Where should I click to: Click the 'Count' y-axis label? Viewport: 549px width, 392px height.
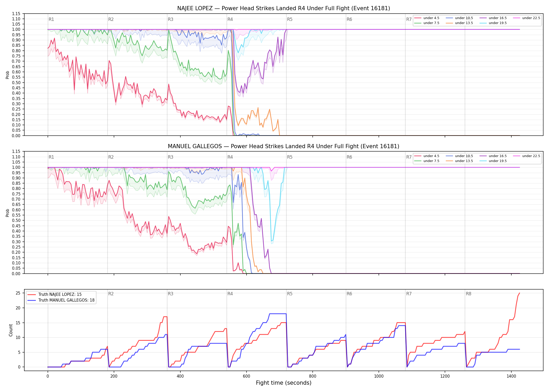[x=11, y=330]
